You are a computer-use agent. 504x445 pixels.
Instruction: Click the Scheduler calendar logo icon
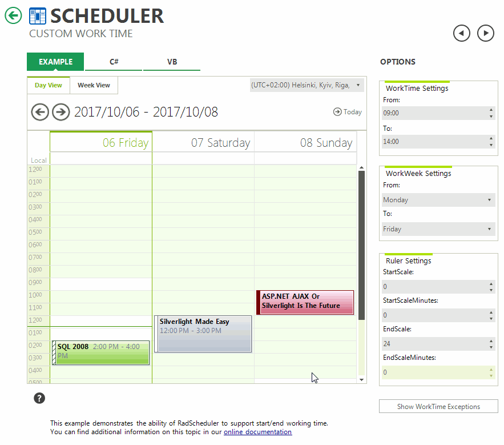pyautogui.click(x=38, y=16)
